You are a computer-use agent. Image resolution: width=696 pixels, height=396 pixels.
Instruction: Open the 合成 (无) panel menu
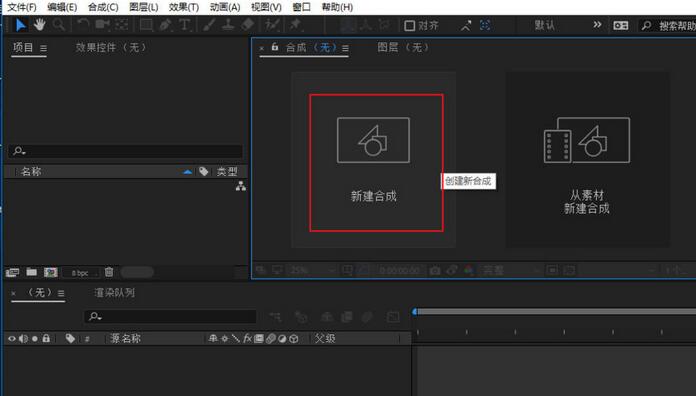(345, 48)
